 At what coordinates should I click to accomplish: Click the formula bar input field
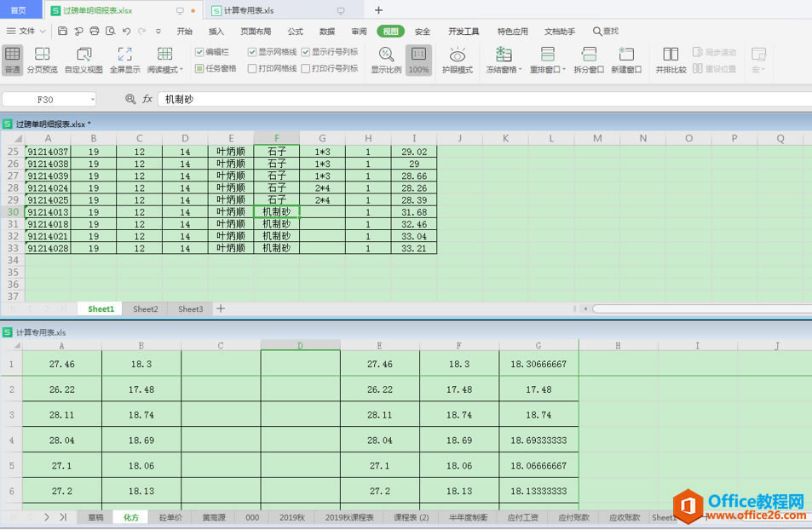coord(485,99)
